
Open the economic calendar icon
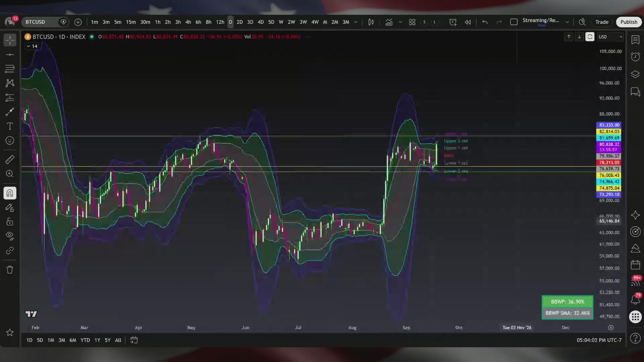coord(635,265)
